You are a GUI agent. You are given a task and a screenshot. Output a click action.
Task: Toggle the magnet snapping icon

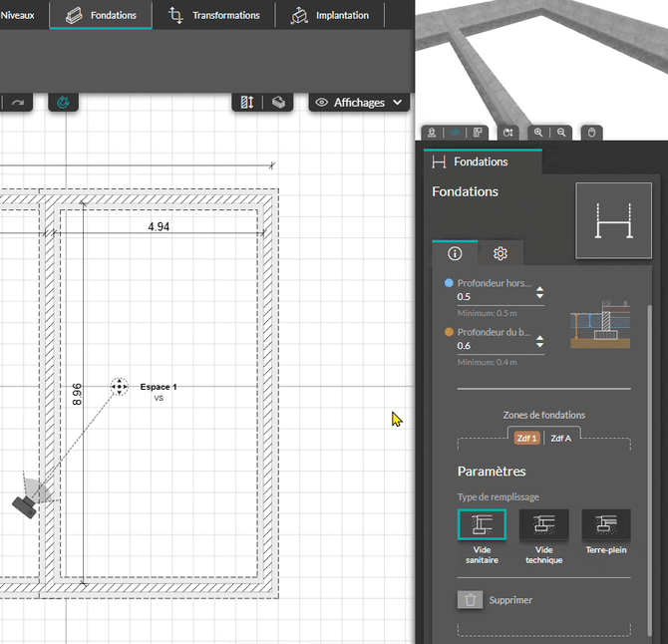pyautogui.click(x=63, y=103)
